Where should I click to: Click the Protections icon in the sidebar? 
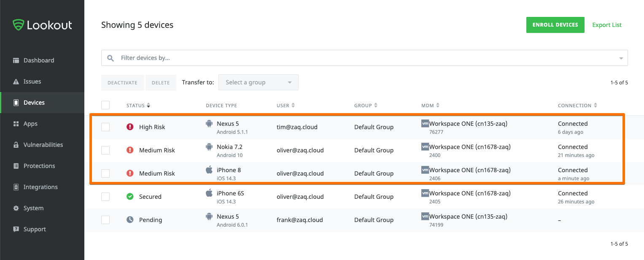tap(16, 166)
